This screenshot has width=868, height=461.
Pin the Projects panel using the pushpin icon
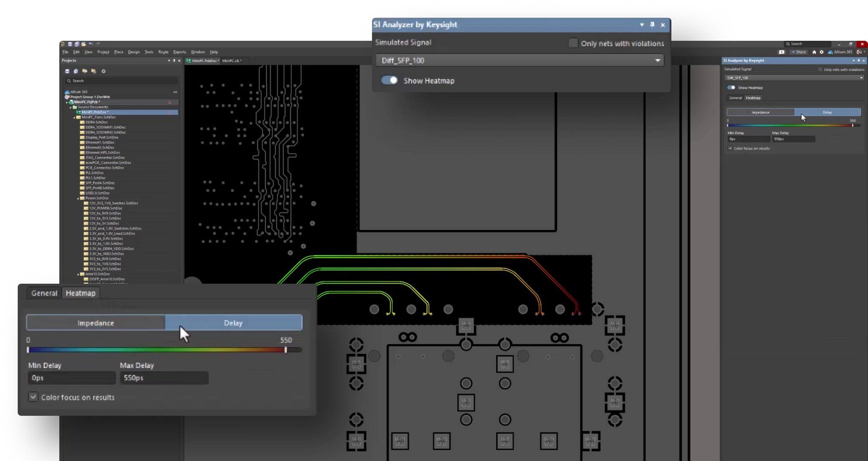174,60
